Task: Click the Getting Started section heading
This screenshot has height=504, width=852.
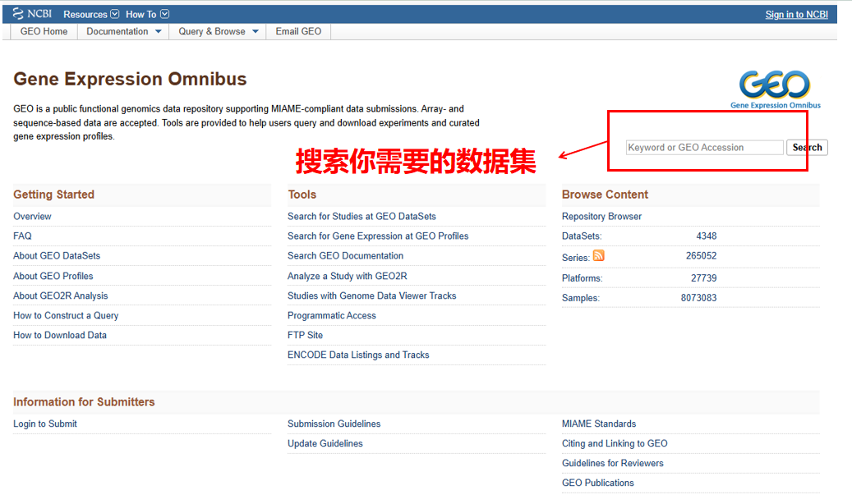Action: [x=53, y=195]
